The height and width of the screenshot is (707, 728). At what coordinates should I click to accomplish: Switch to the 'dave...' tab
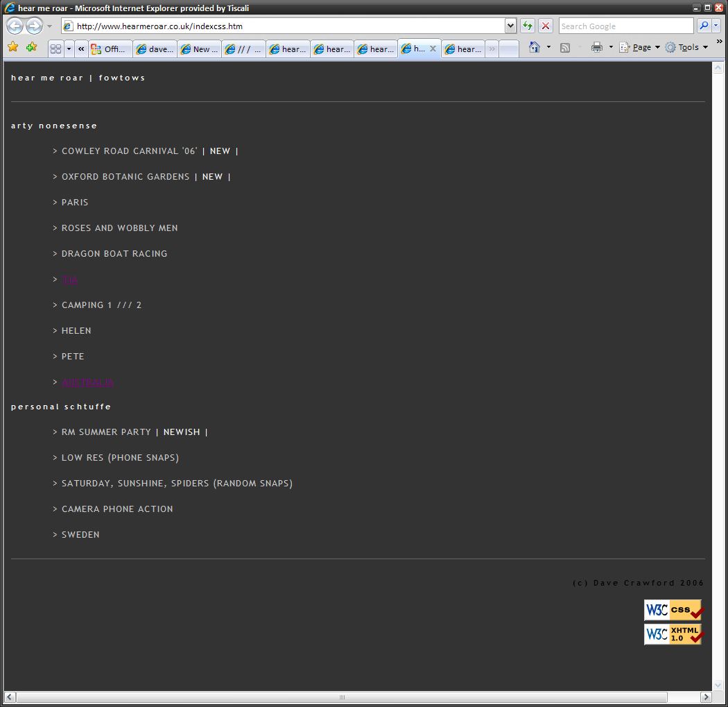click(x=155, y=49)
